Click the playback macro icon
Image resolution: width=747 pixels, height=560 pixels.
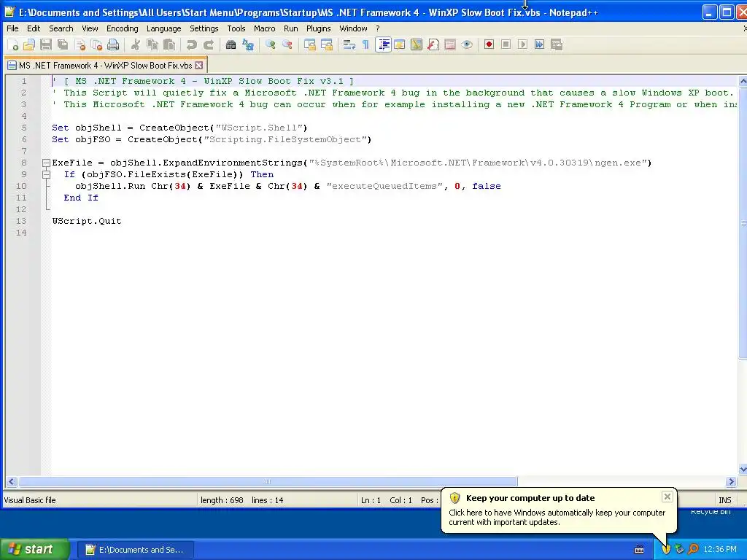[522, 44]
